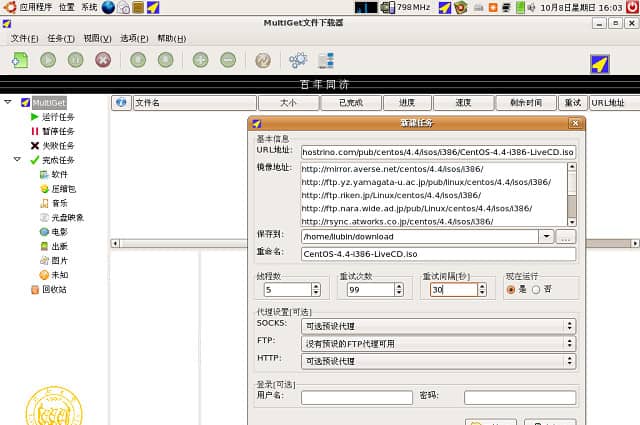The width and height of the screenshot is (640, 425).
Task: Open the View menu
Action: coord(98,38)
